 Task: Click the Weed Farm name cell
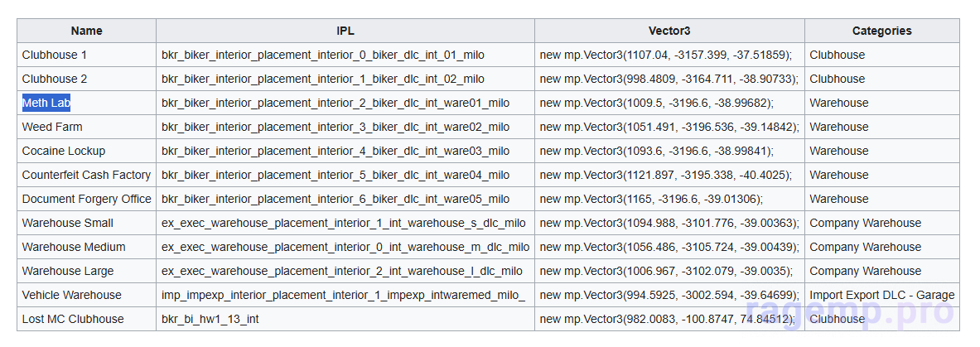52,127
